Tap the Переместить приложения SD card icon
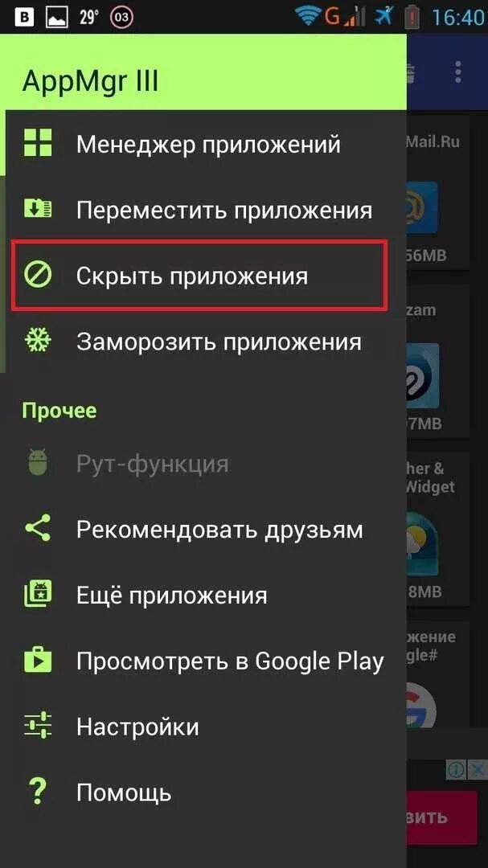 pos(38,209)
